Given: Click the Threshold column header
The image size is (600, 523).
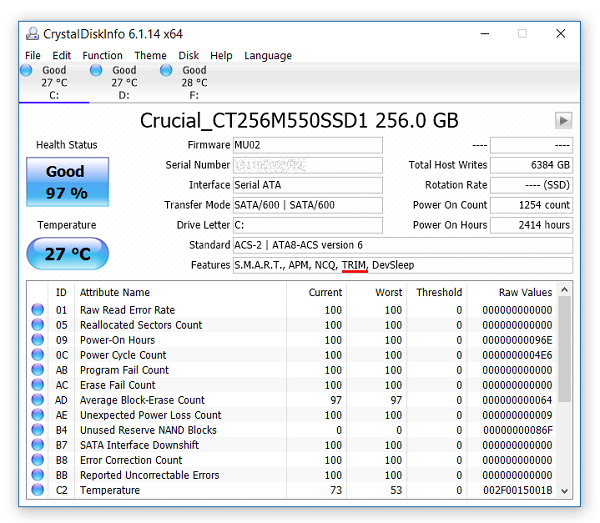Looking at the screenshot, I should [439, 292].
